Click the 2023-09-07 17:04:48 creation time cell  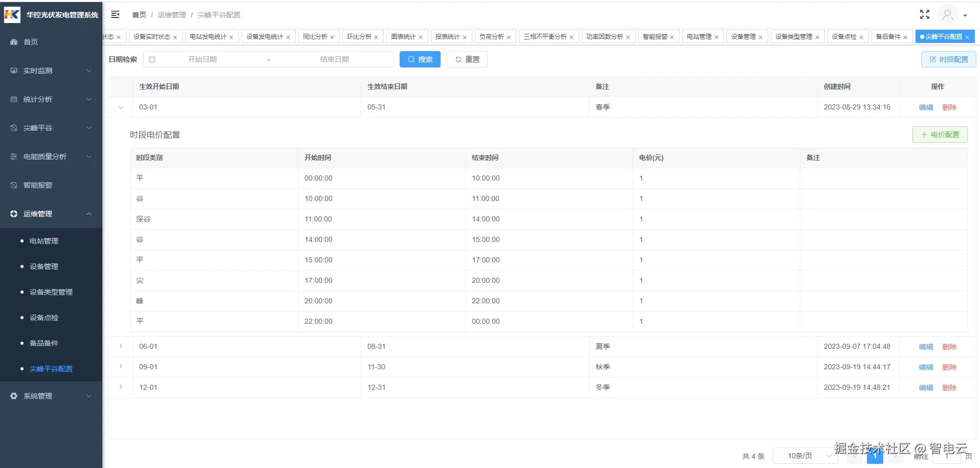pyautogui.click(x=857, y=346)
